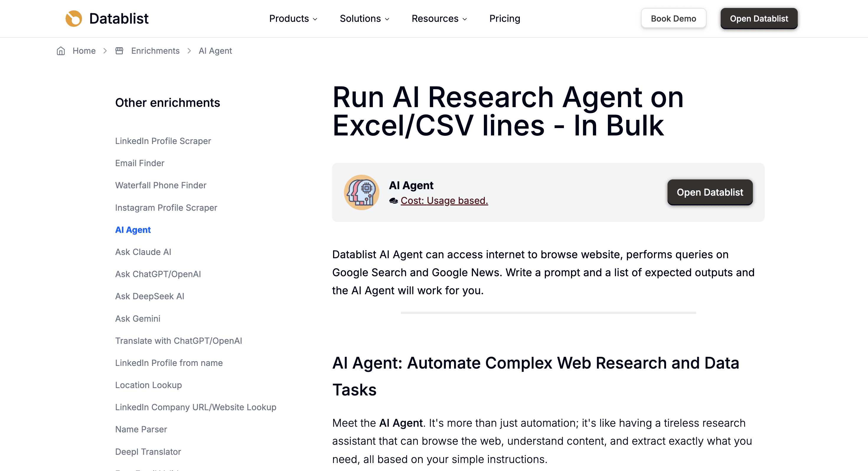Expand the Resources dropdown menu
The height and width of the screenshot is (471, 868).
(x=439, y=19)
